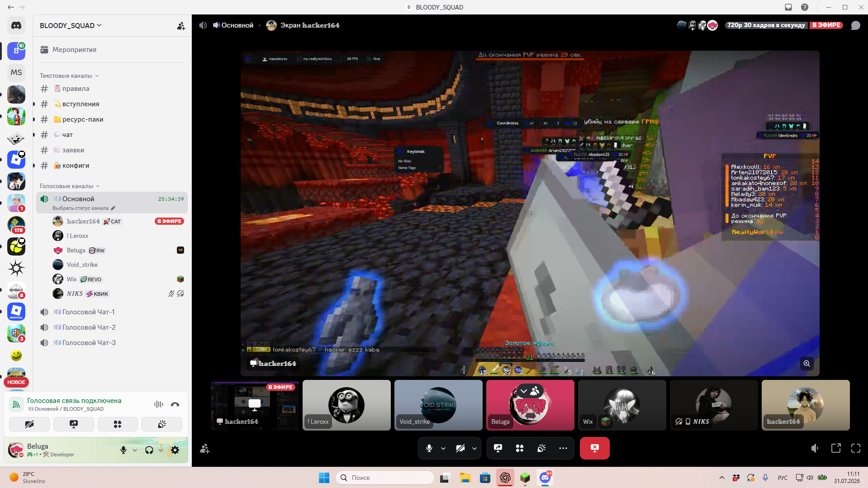
Task: Select the NIKS participant tile
Action: point(714,405)
